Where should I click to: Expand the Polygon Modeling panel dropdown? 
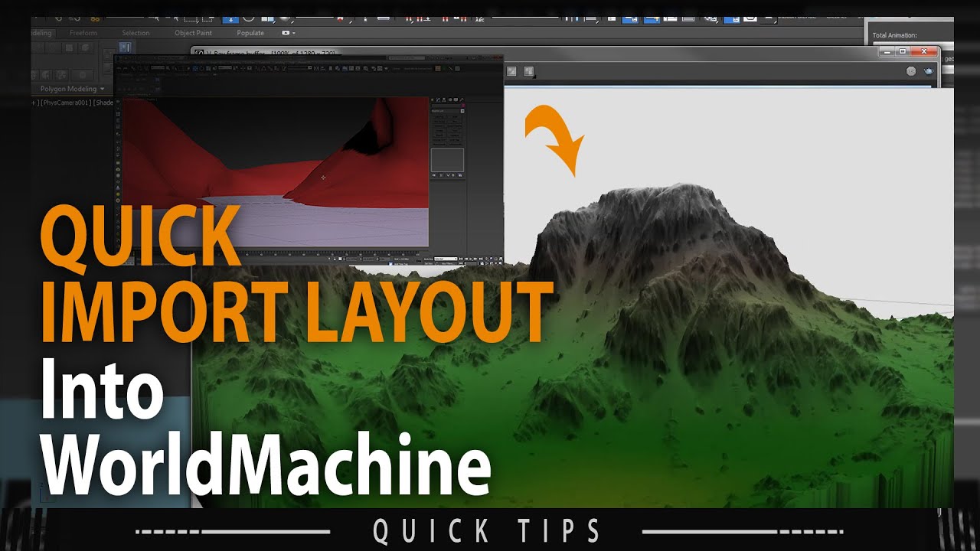pyautogui.click(x=73, y=89)
